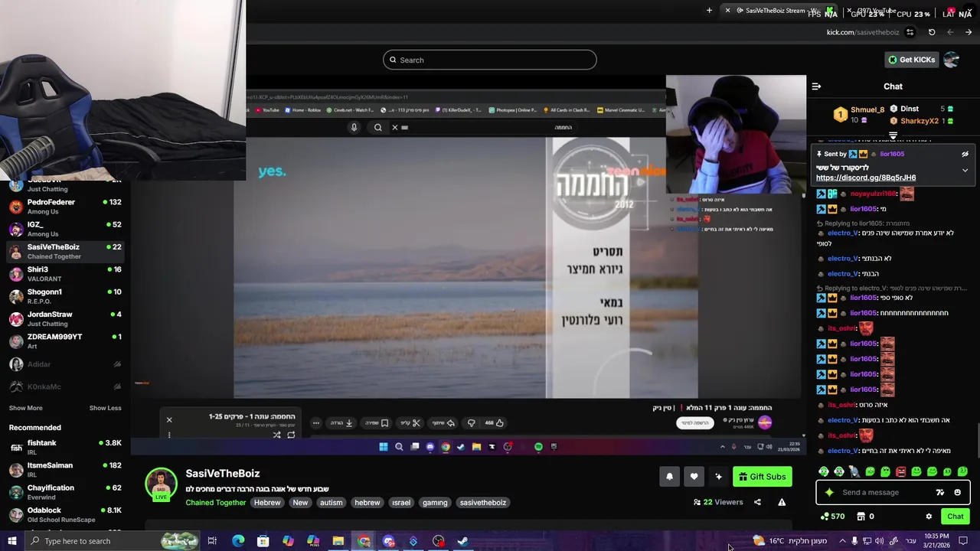Click Show More in the sidebar

click(26, 408)
